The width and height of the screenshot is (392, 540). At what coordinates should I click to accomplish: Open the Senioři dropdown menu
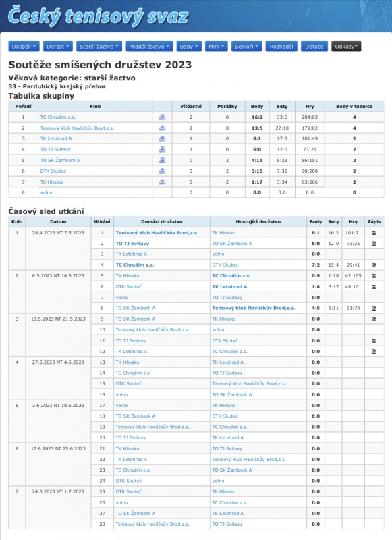[246, 47]
